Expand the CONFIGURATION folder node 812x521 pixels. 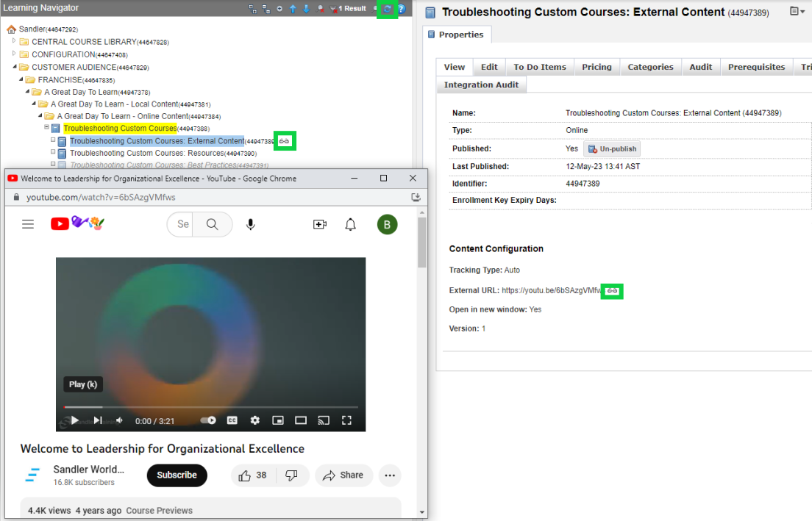point(14,54)
